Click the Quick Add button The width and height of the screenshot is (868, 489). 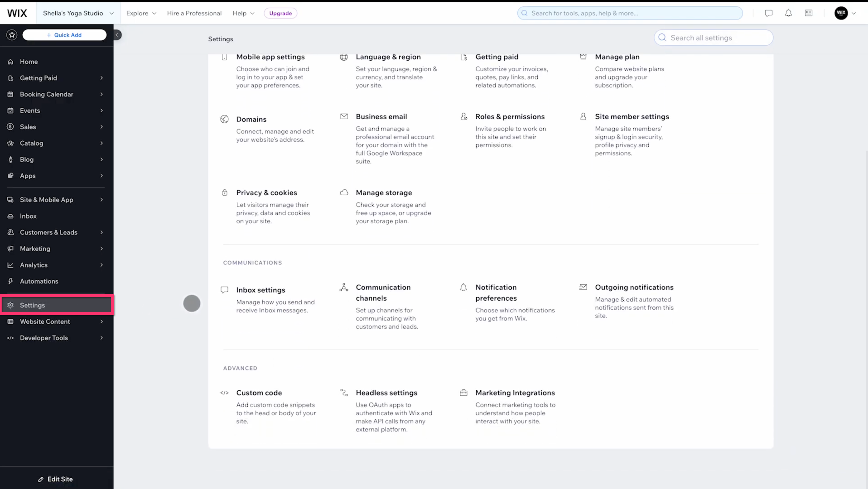click(x=64, y=35)
